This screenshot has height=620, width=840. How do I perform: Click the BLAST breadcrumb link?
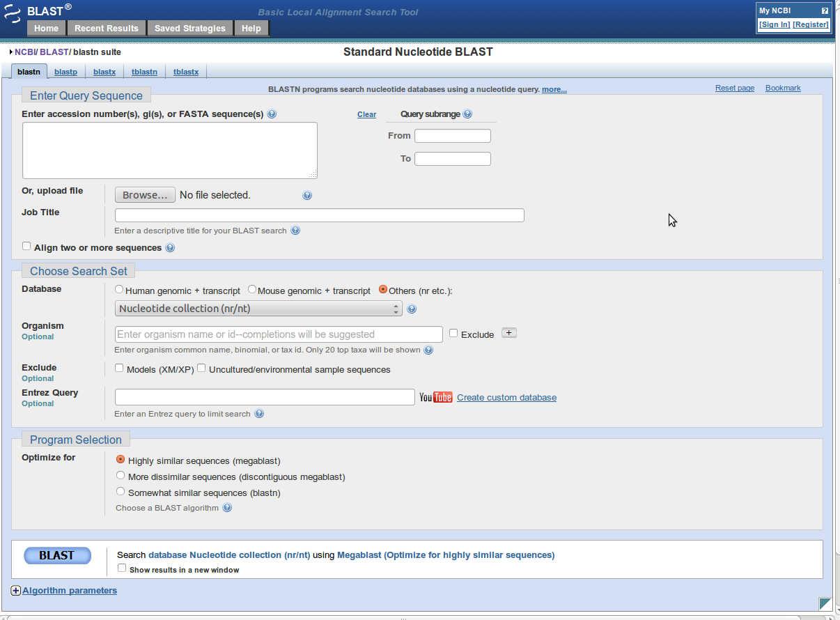(x=54, y=52)
